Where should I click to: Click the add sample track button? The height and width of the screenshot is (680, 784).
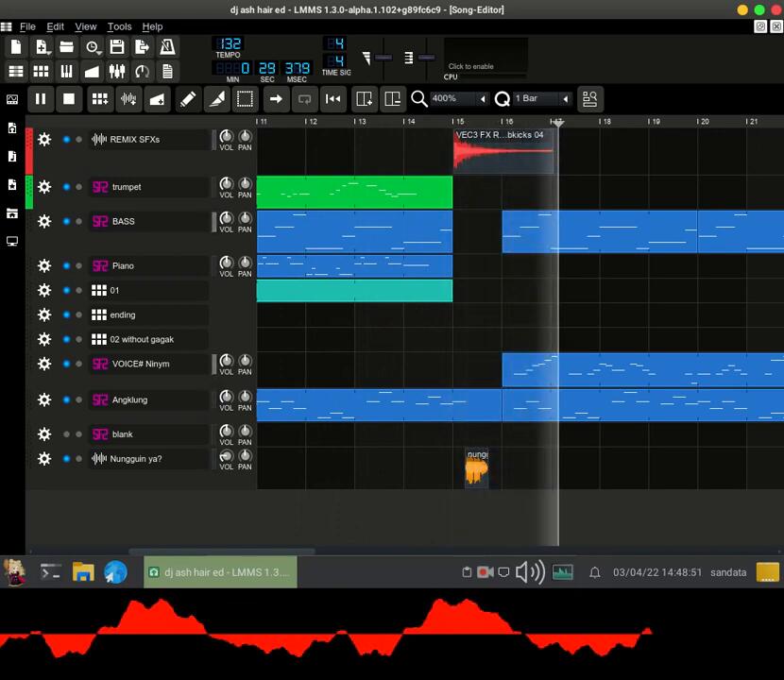pos(128,98)
